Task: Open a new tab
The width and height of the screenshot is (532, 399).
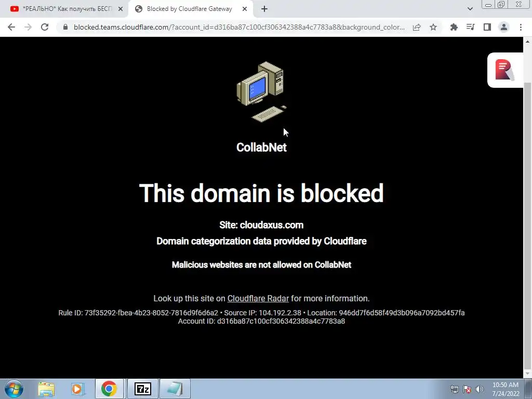Action: click(264, 9)
